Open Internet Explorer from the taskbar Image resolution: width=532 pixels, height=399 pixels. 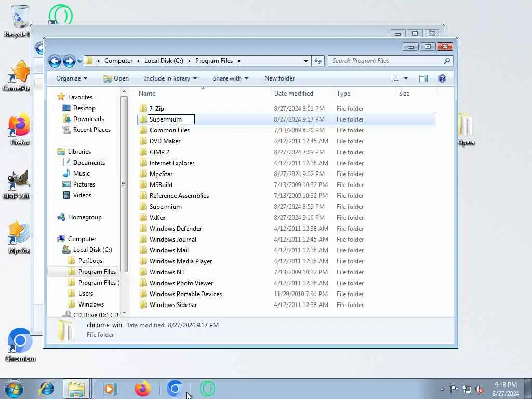click(x=46, y=389)
